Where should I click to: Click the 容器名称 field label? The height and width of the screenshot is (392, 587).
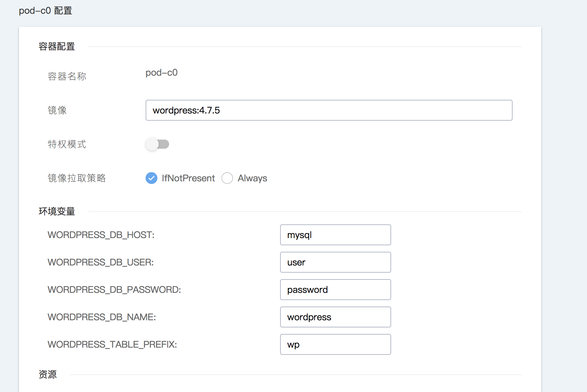coord(67,76)
